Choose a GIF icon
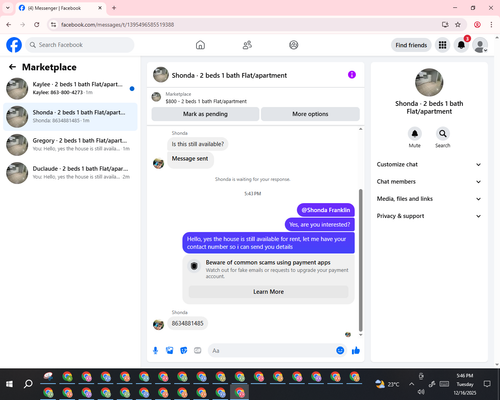This screenshot has height=400, width=500. 198,350
